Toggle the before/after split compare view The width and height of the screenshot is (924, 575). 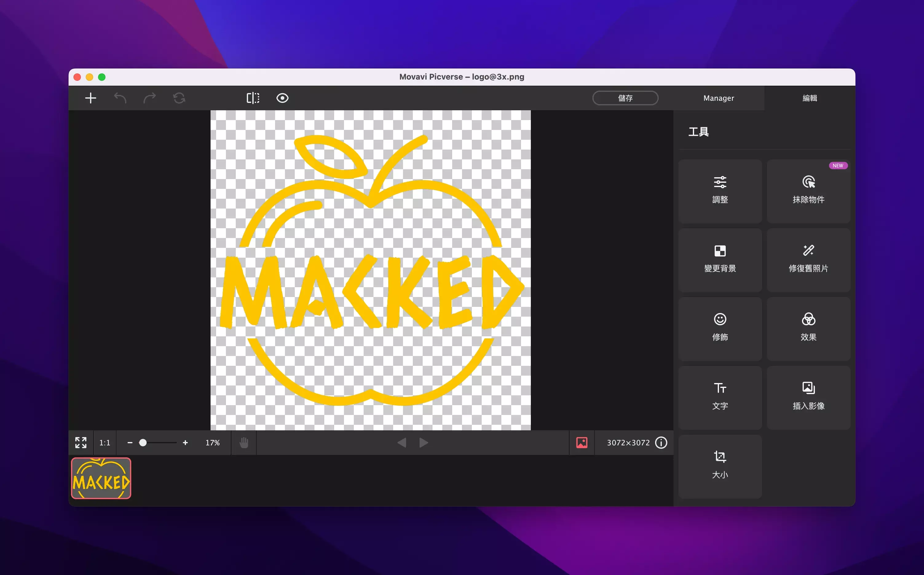point(253,98)
